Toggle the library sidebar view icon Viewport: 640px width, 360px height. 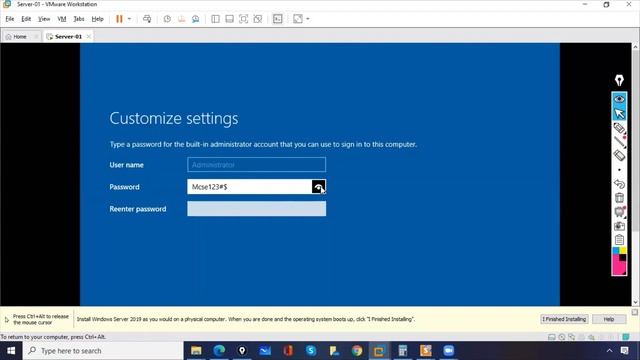click(x=215, y=19)
